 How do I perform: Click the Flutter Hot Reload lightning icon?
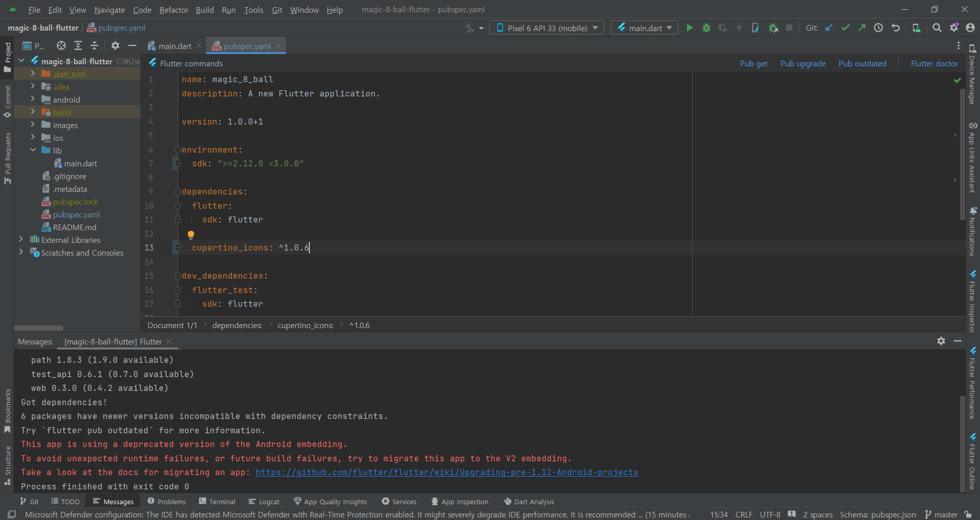click(739, 28)
